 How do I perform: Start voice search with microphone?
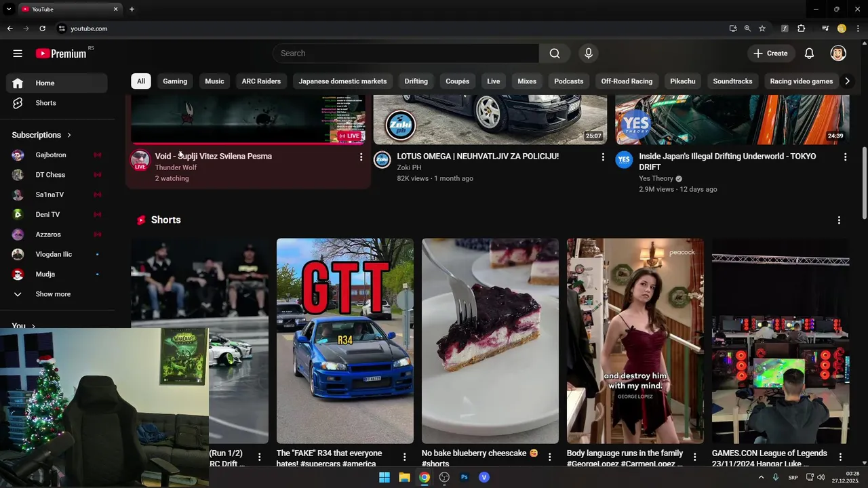pyautogui.click(x=589, y=54)
